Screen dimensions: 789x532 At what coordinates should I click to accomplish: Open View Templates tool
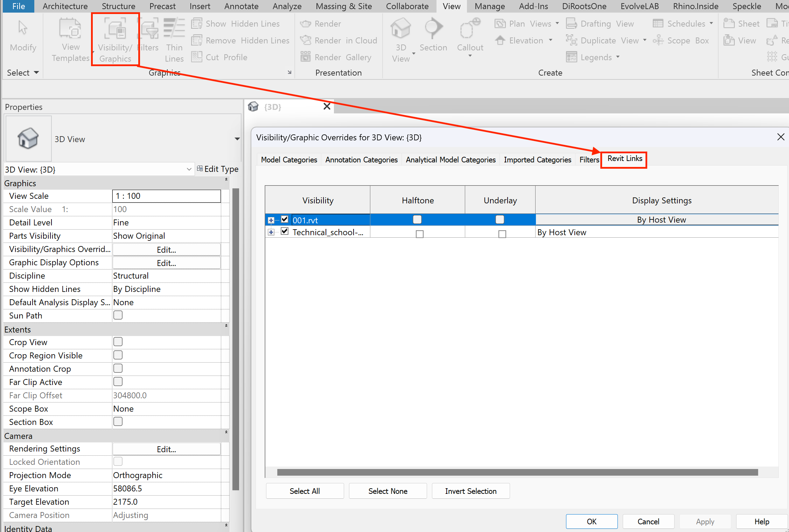(70, 29)
